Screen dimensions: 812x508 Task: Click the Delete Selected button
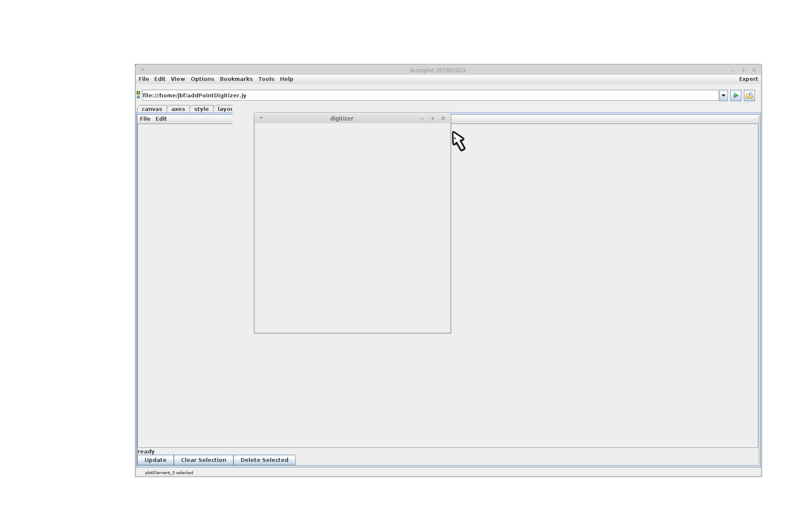[264, 460]
